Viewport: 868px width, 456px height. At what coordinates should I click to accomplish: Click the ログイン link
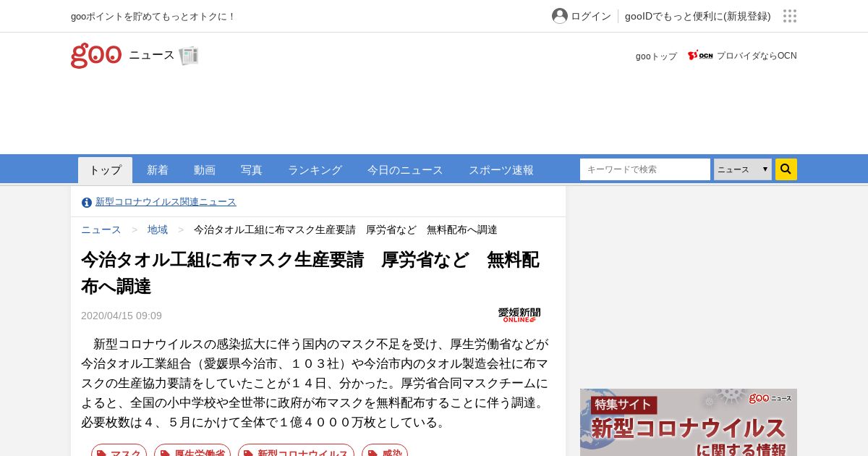(591, 16)
